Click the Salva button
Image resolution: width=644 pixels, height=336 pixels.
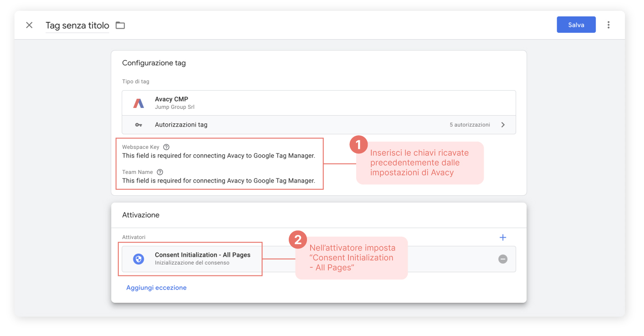pyautogui.click(x=576, y=25)
